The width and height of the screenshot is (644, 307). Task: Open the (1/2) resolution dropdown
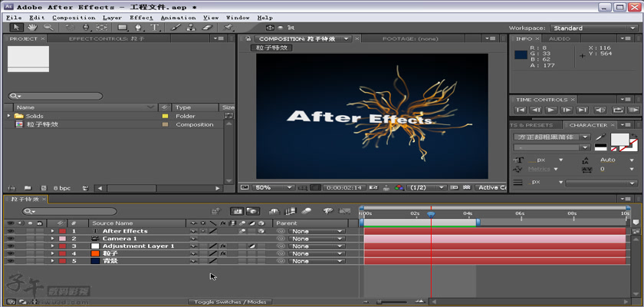pos(426,187)
